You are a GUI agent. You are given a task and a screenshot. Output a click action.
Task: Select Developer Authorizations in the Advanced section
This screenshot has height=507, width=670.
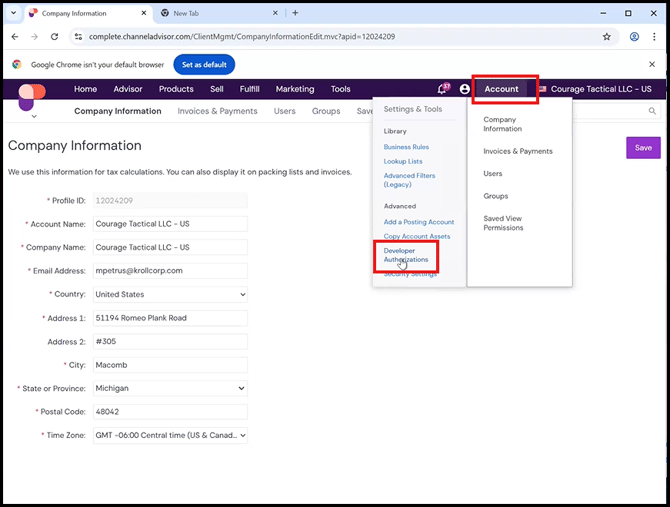coord(405,255)
